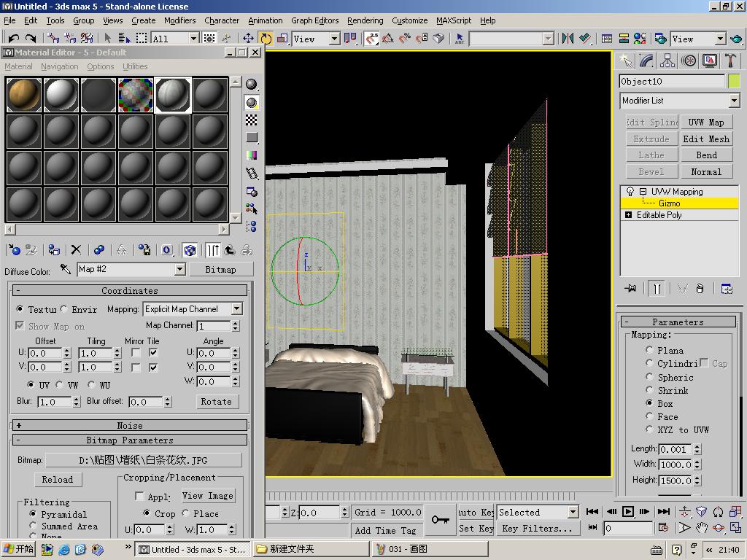Open the Graph Editors menu
The width and height of the screenshot is (747, 560).
pyautogui.click(x=314, y=20)
